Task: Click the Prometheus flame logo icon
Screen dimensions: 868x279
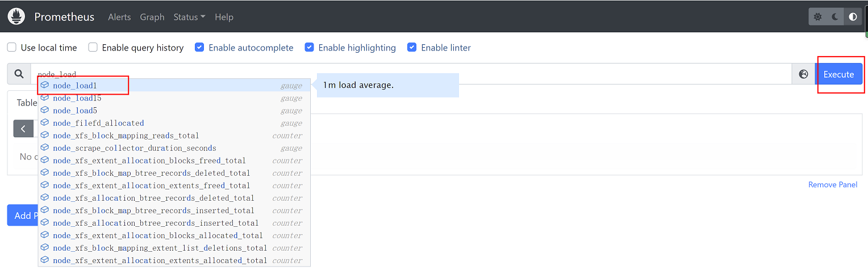Action: click(16, 16)
